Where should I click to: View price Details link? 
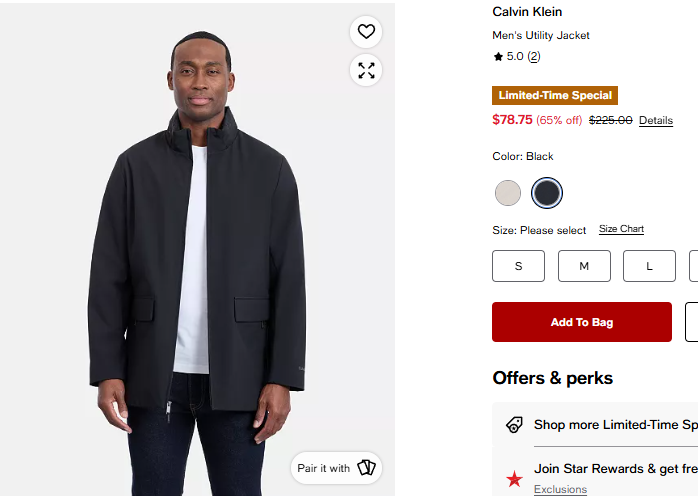pyautogui.click(x=656, y=120)
